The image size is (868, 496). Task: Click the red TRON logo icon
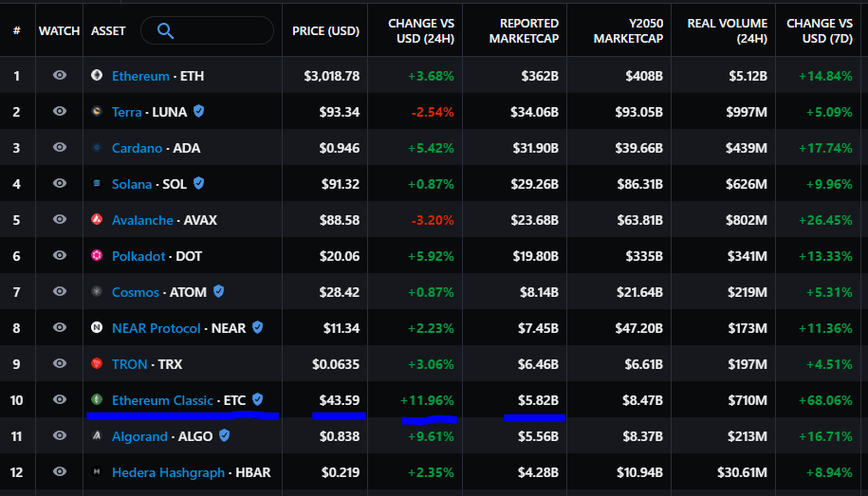[97, 363]
